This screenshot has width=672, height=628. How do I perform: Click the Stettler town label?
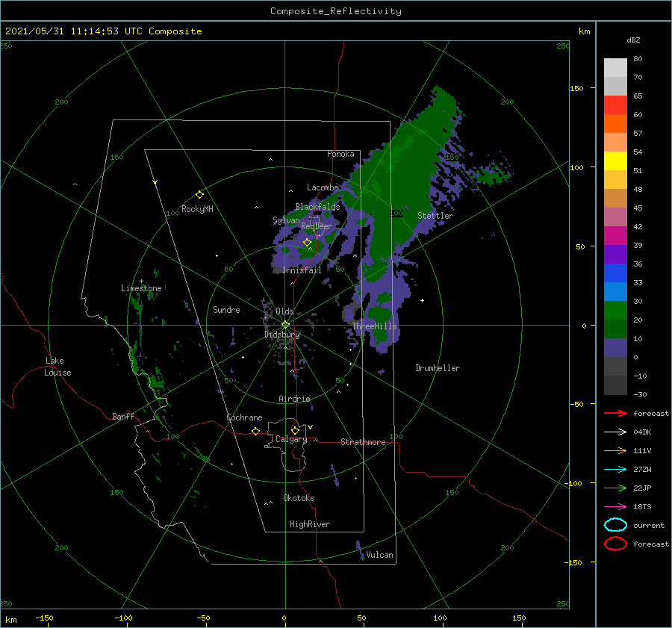pos(435,216)
